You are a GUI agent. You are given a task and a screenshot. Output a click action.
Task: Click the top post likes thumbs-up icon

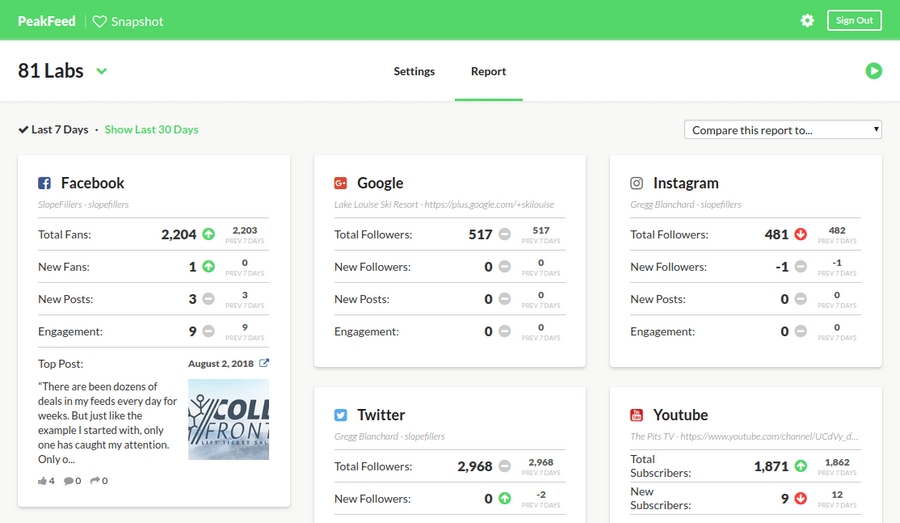42,481
